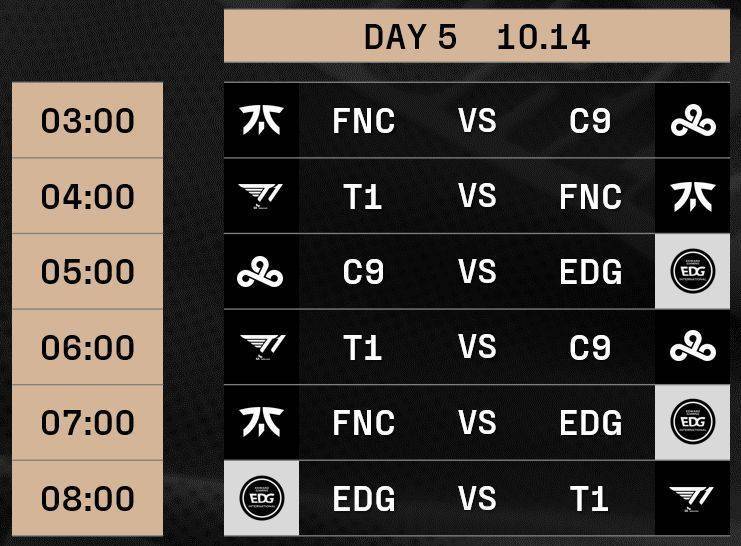The width and height of the screenshot is (741, 546).
Task: Click the EDG logo in the 08:00 match
Action: point(262,498)
